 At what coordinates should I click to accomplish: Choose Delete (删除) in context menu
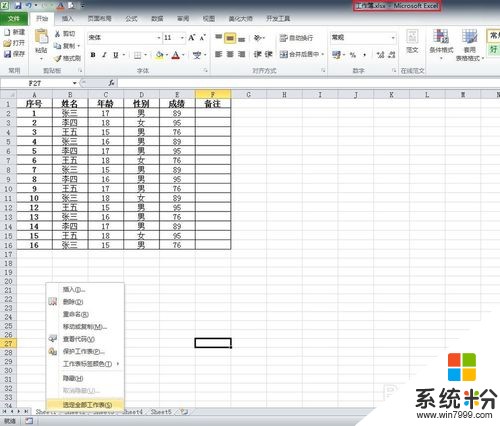pos(85,302)
